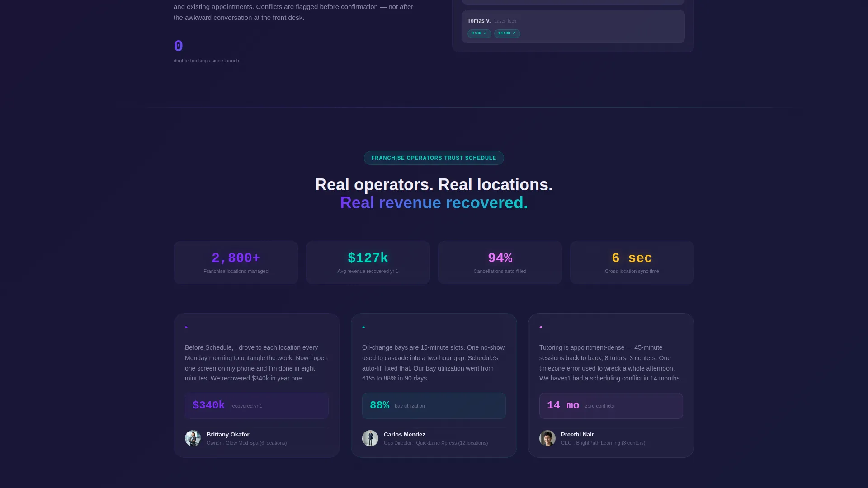Click the Carlos Mendez oil-change testimonial text

tap(434, 363)
